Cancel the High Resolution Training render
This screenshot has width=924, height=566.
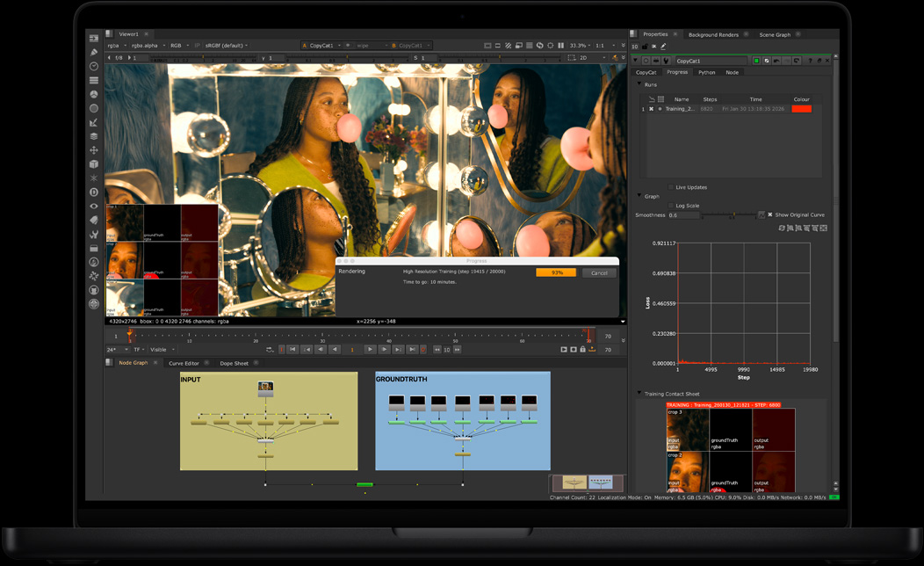click(x=599, y=272)
